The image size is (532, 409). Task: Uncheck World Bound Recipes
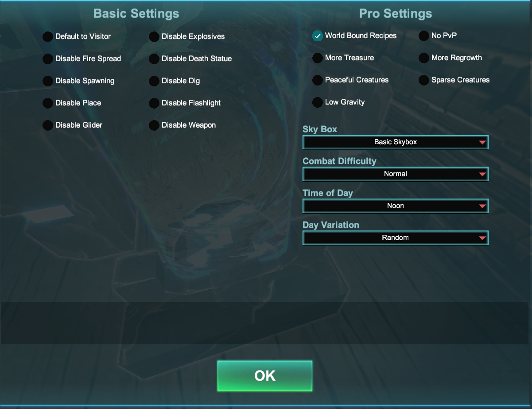tap(318, 36)
